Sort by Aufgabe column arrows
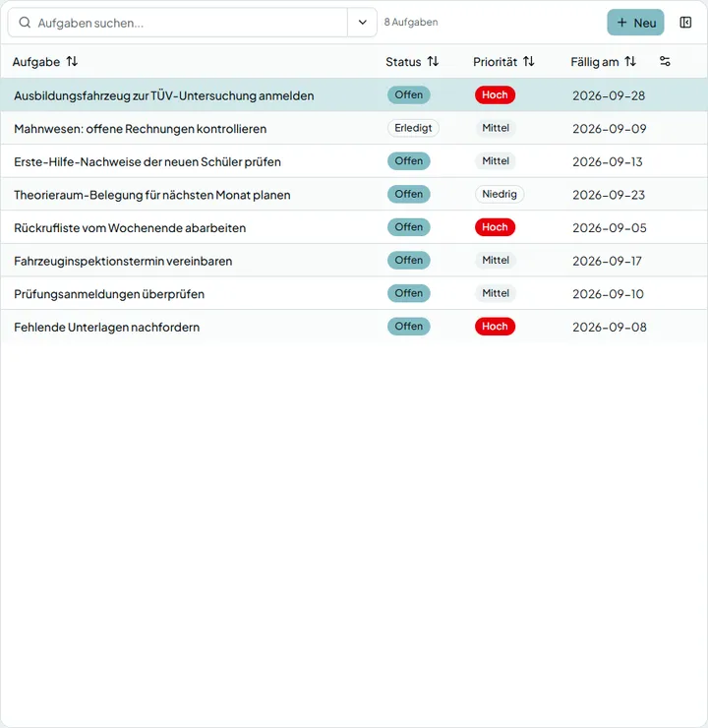Viewport: 708px width, 728px height. tap(72, 61)
